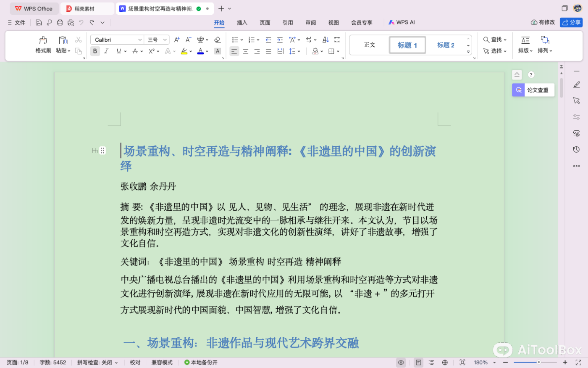Open the Calibri font name dropdown
The height and width of the screenshot is (368, 588).
coord(141,39)
